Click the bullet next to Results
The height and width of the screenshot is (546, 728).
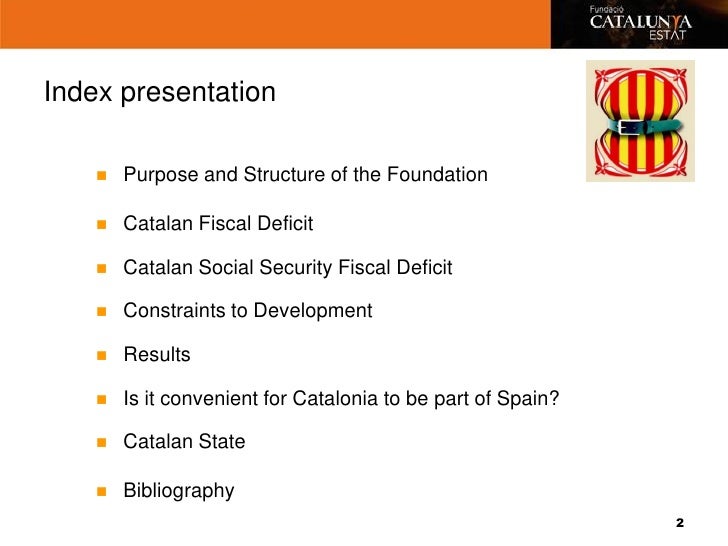tap(102, 356)
